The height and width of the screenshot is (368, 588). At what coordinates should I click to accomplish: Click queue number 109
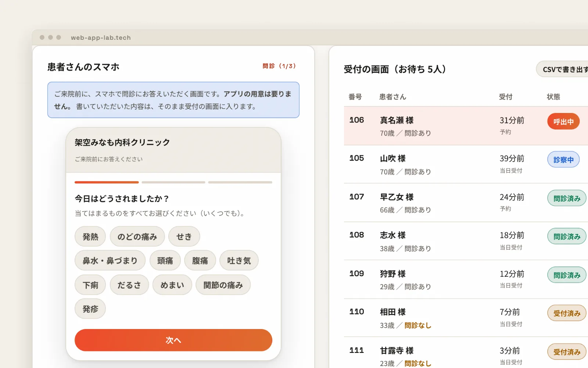pyautogui.click(x=356, y=273)
